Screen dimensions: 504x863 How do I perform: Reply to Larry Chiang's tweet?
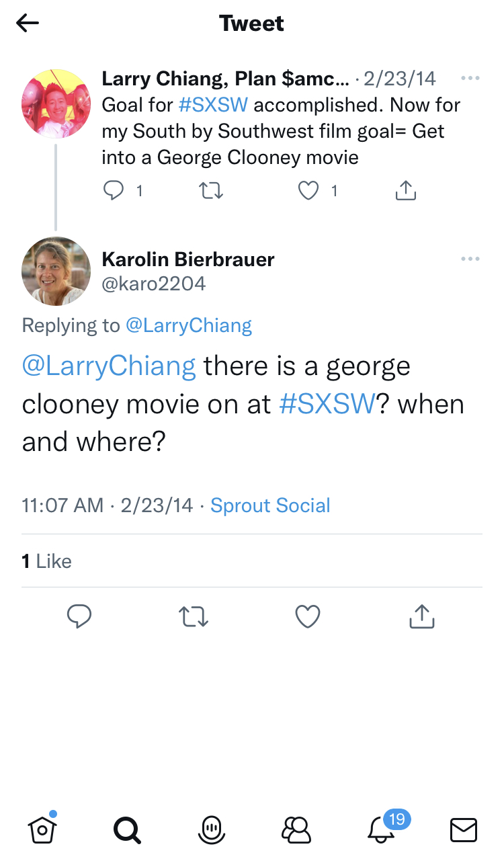114,192
